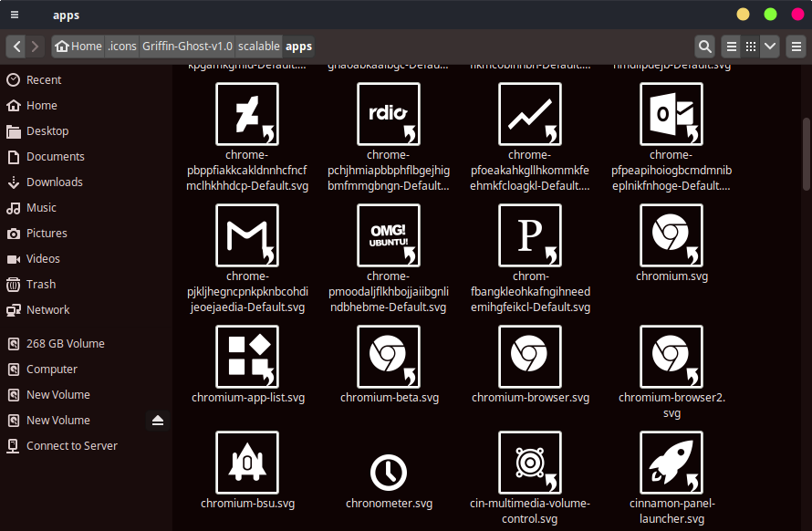The width and height of the screenshot is (812, 531).
Task: Open Network in the sidebar
Action: (x=86, y=310)
